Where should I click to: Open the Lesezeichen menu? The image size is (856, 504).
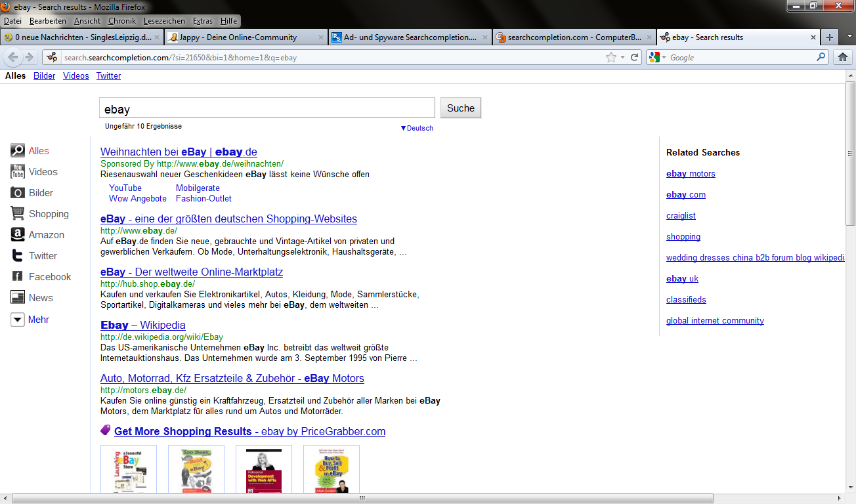point(164,21)
